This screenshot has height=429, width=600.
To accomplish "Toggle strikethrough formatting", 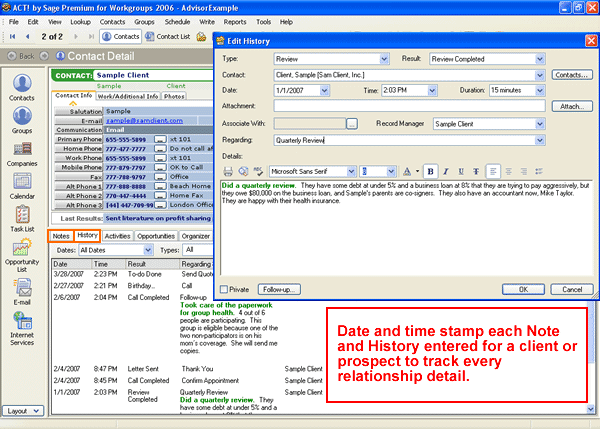I will coord(476,171).
